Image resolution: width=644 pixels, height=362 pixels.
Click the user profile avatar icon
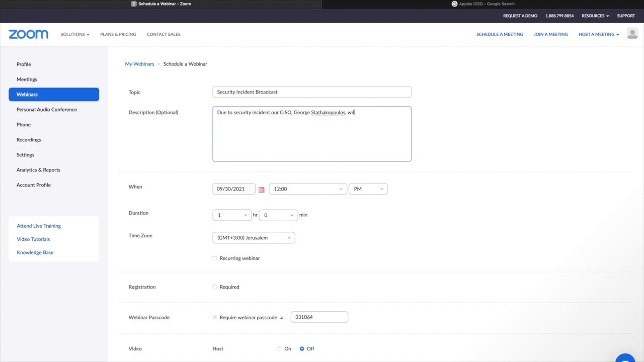point(632,34)
